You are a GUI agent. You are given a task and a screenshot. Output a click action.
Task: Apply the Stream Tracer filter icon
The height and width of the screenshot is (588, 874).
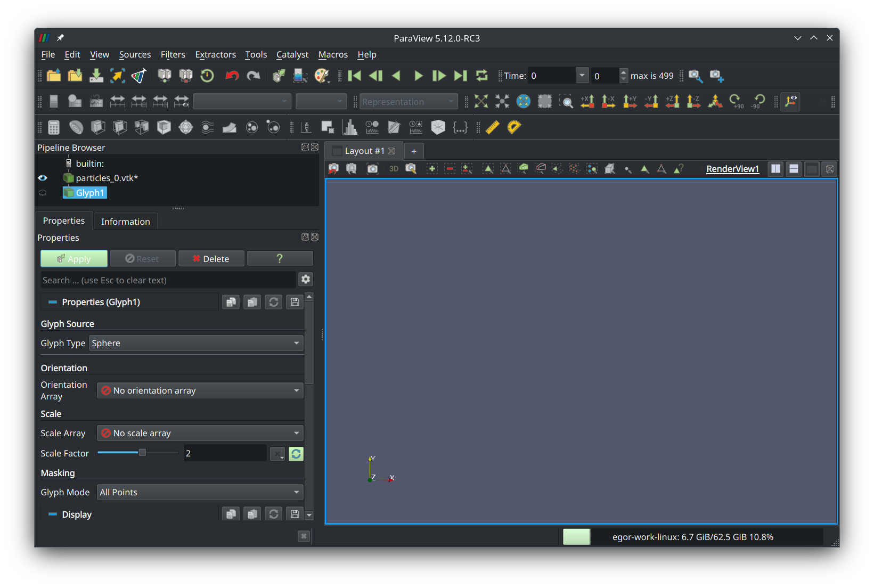[207, 127]
